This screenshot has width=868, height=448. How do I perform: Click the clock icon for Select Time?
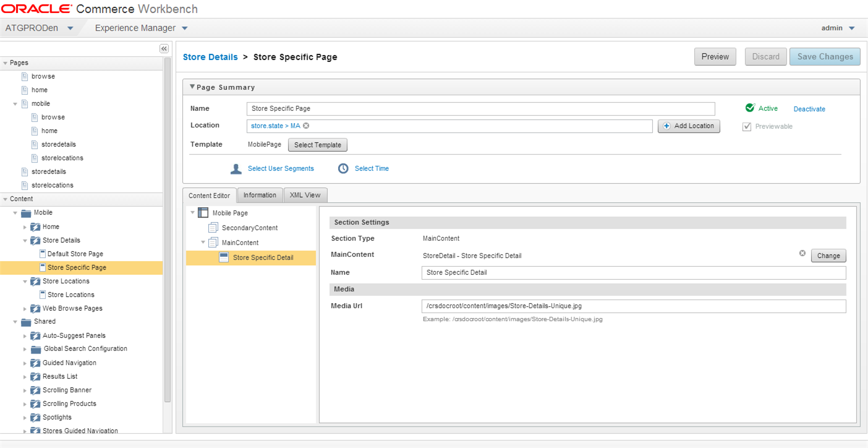pyautogui.click(x=343, y=168)
